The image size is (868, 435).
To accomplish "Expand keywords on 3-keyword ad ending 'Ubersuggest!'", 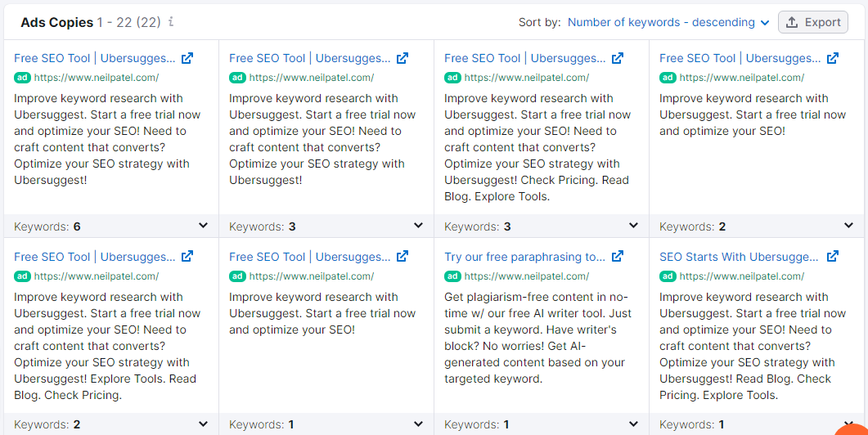I will (x=419, y=226).
